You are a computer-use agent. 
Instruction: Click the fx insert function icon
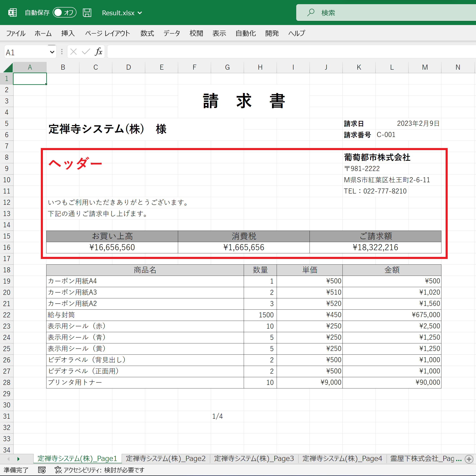coord(98,52)
